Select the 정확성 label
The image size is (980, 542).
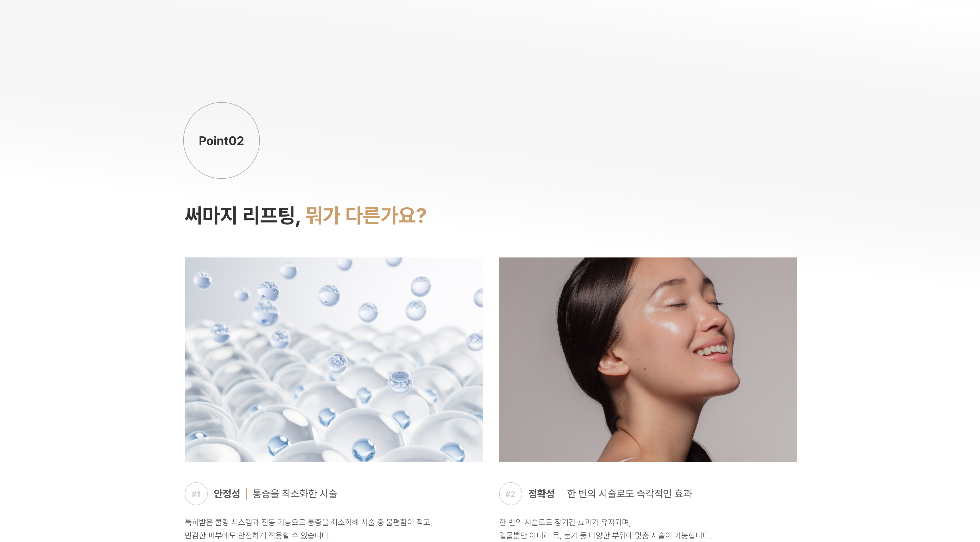tap(541, 494)
